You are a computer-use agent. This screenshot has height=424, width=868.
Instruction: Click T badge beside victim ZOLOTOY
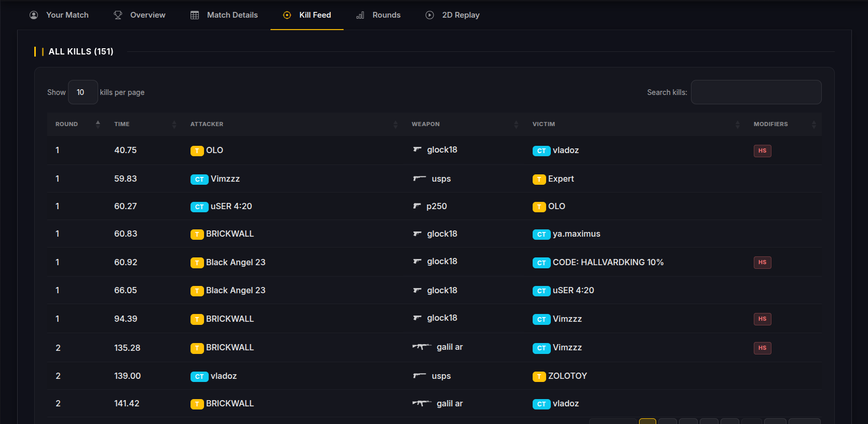tap(539, 376)
